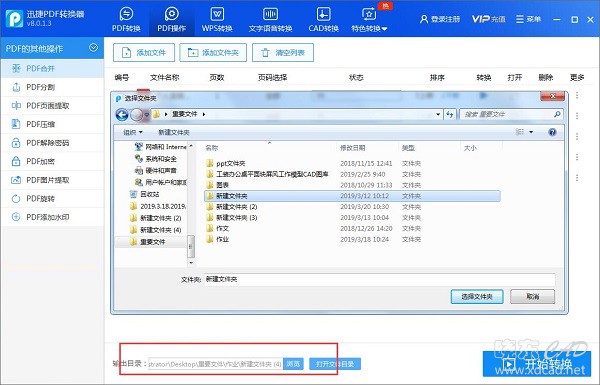Select PDF添加水印 in sidebar
Image resolution: width=600 pixels, height=385 pixels.
pos(52,217)
